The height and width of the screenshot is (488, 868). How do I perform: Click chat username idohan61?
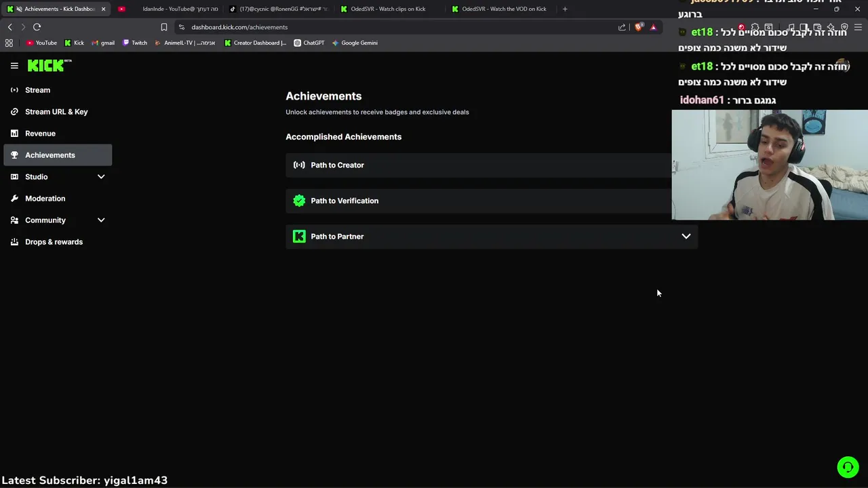pos(702,100)
